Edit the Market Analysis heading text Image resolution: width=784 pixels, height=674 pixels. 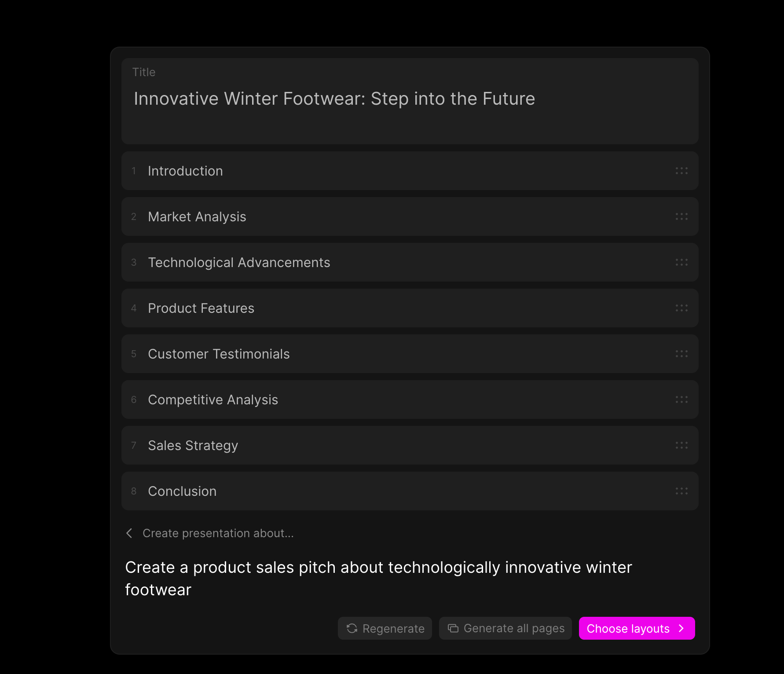click(x=197, y=216)
